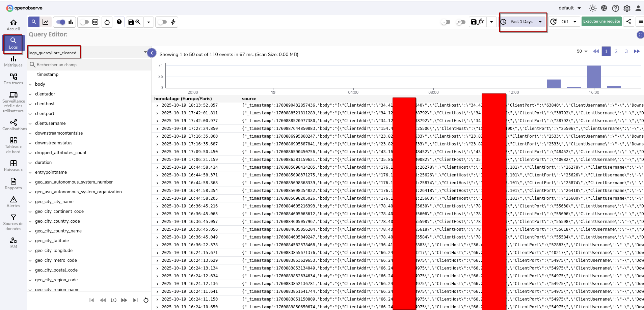
Task: Open the saved views save-search icon
Action: coord(134,22)
